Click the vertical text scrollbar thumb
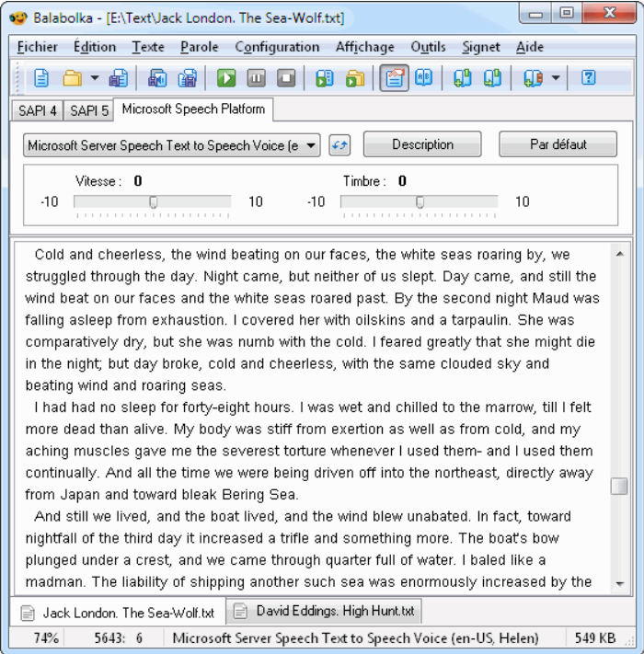The image size is (644, 654). (x=619, y=486)
